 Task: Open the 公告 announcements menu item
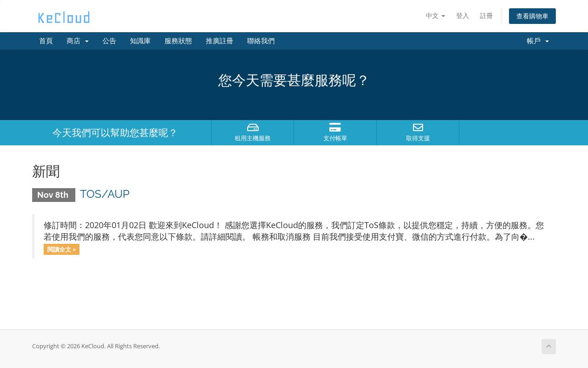click(109, 41)
